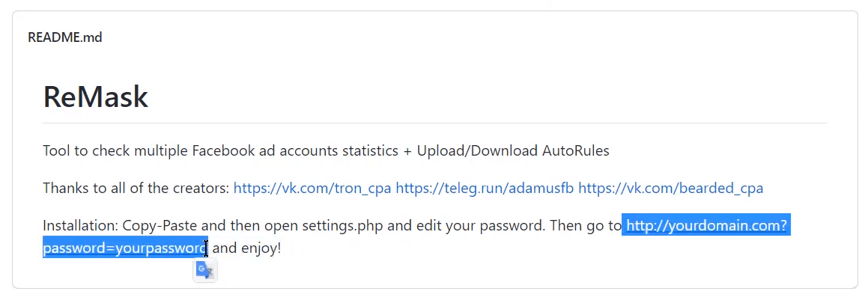
Task: Click the word "Installation:" in the paragraph
Action: [x=81, y=226]
